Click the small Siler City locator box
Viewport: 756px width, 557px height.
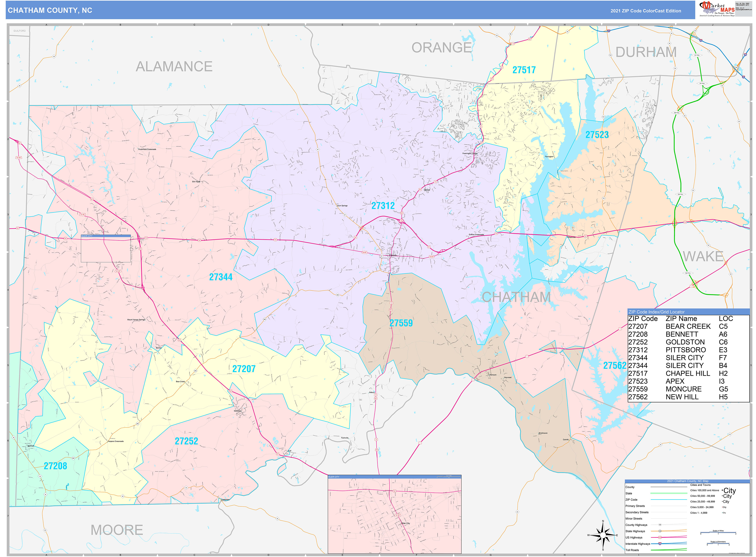pyautogui.click(x=106, y=249)
